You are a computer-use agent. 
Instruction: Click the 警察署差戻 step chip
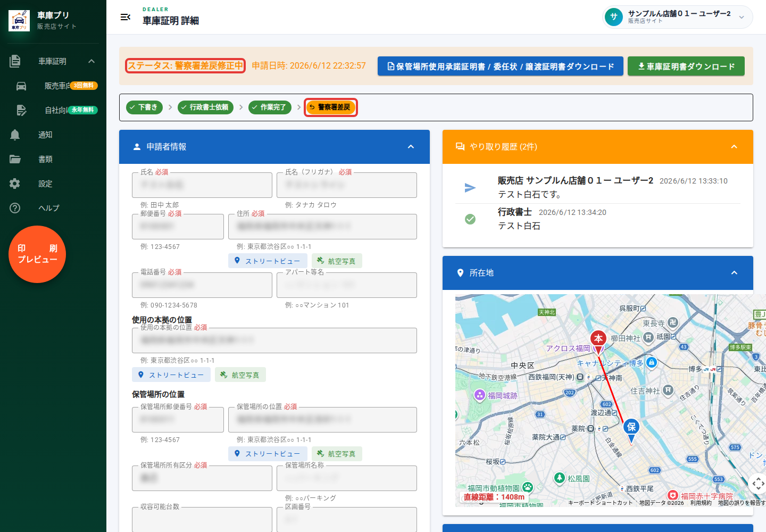330,107
